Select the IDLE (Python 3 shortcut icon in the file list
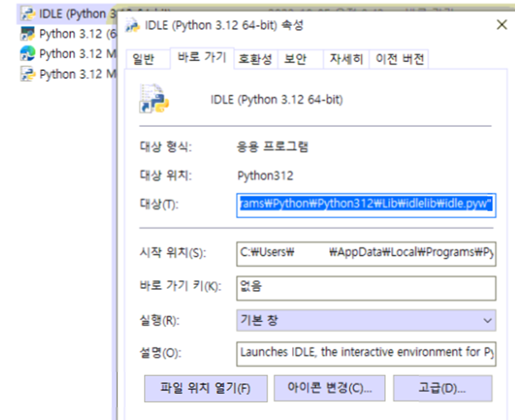Viewport: 515px width, 420px height. [x=28, y=14]
